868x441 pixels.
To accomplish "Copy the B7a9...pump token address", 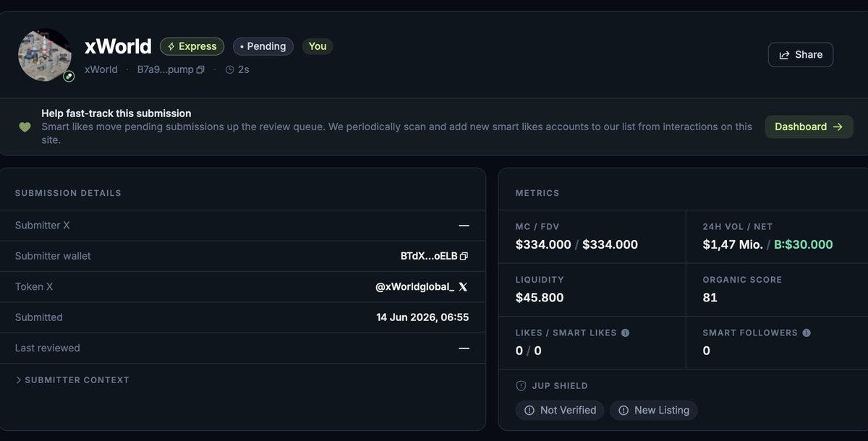I will [x=200, y=70].
